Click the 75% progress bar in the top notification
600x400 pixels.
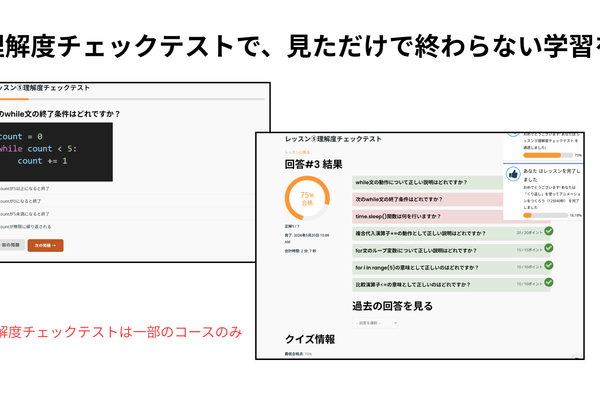coord(548,155)
